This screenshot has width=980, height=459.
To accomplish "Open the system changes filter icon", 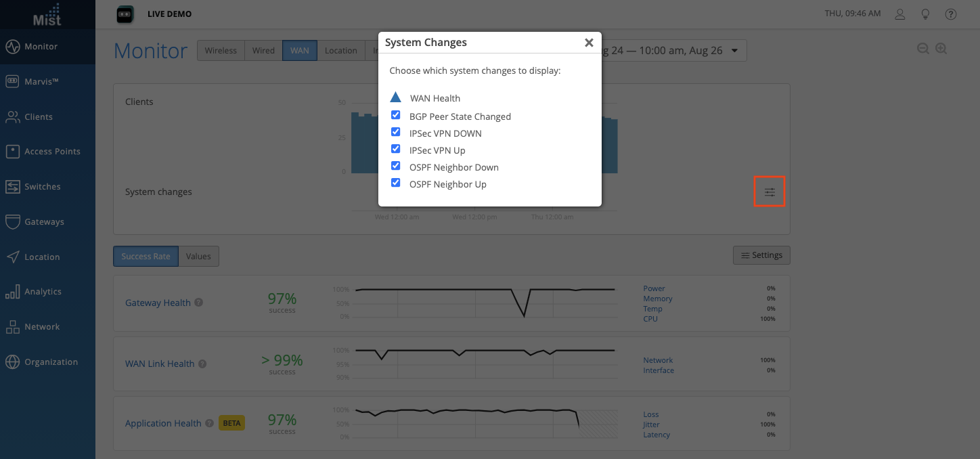I will (770, 192).
